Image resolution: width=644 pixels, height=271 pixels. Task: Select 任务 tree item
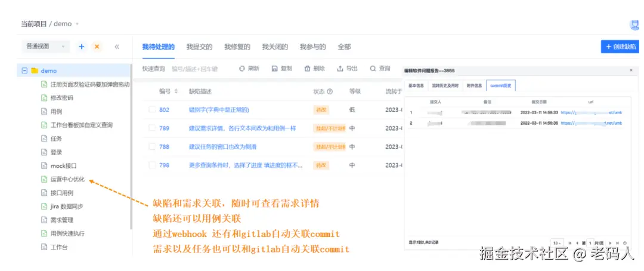[x=56, y=138]
